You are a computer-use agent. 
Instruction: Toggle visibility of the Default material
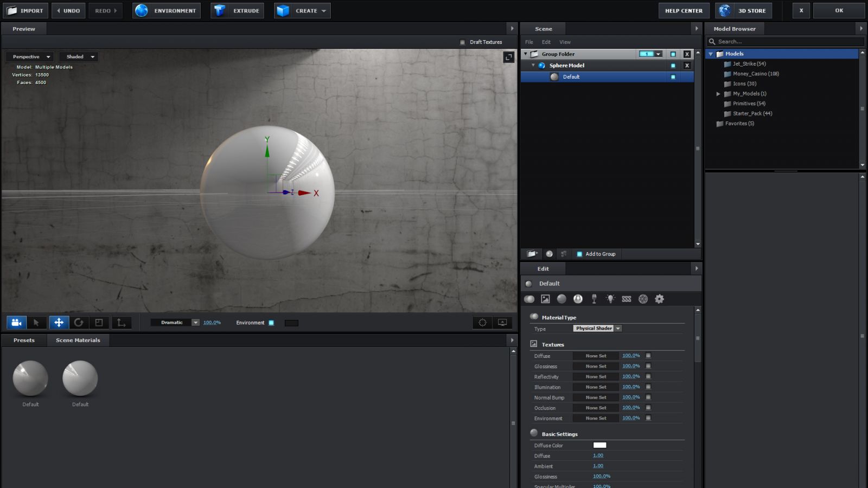[x=673, y=76]
